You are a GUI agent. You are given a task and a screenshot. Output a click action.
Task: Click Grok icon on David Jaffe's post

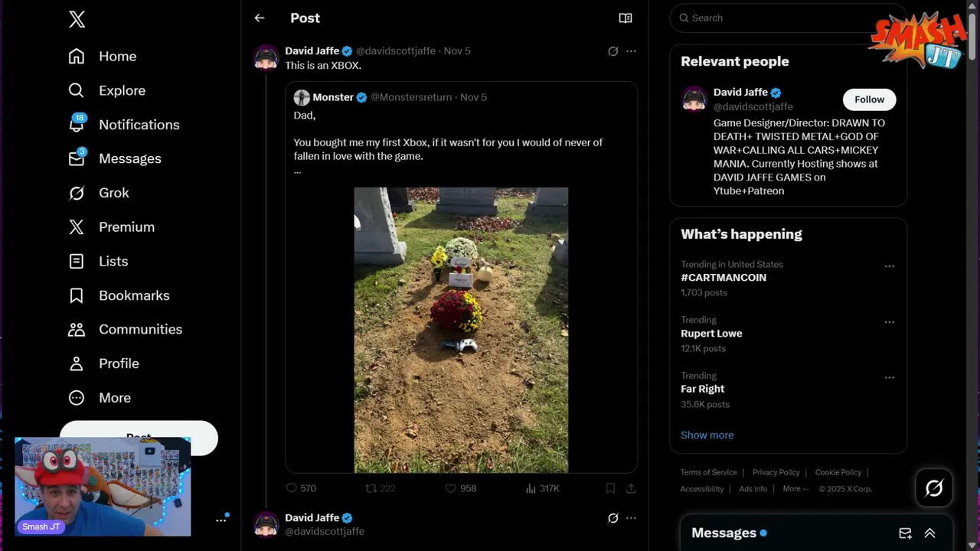point(612,51)
